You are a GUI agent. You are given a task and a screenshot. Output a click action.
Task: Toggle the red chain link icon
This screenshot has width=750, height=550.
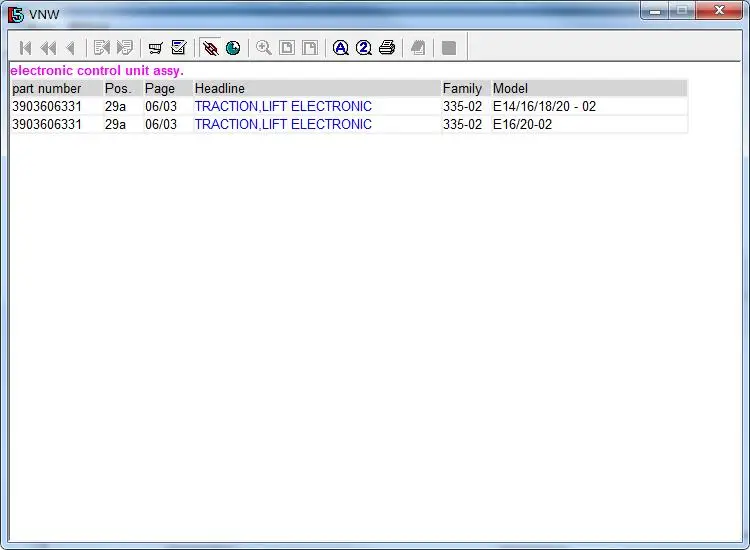(210, 48)
